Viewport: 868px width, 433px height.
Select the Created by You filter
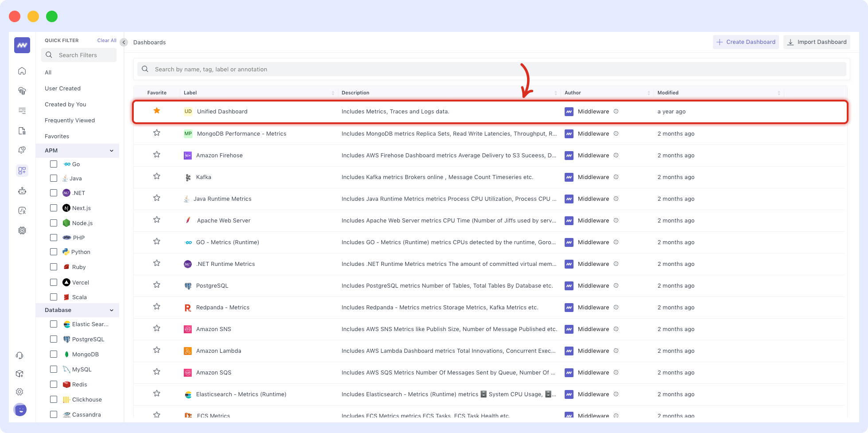point(65,104)
